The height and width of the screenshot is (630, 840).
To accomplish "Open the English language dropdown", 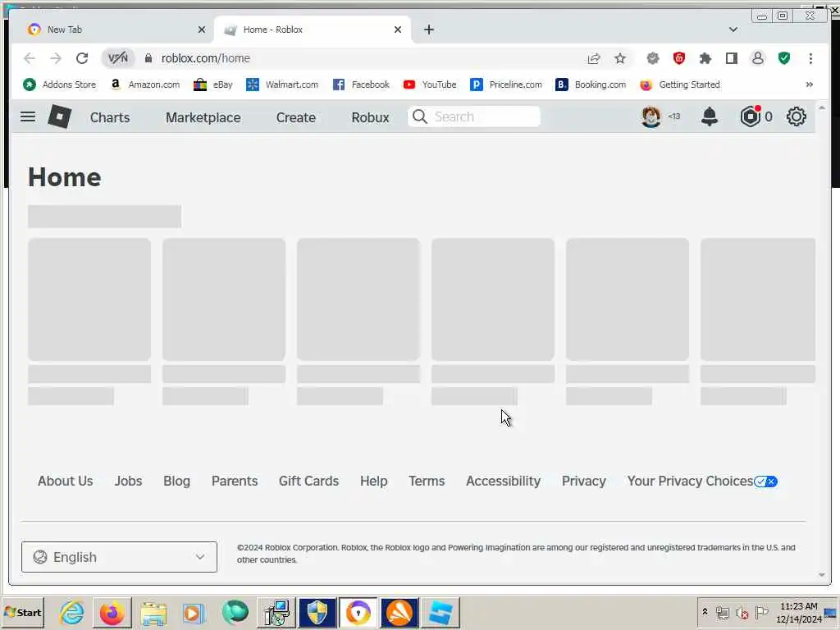I will pos(119,557).
